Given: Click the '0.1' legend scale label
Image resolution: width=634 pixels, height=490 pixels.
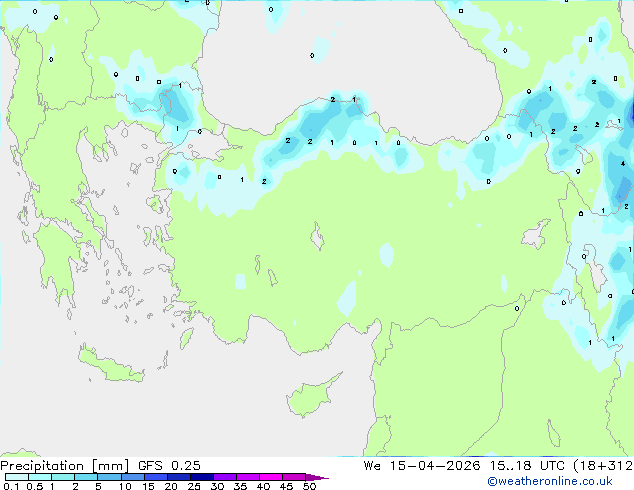Looking at the screenshot, I should pos(11,486).
